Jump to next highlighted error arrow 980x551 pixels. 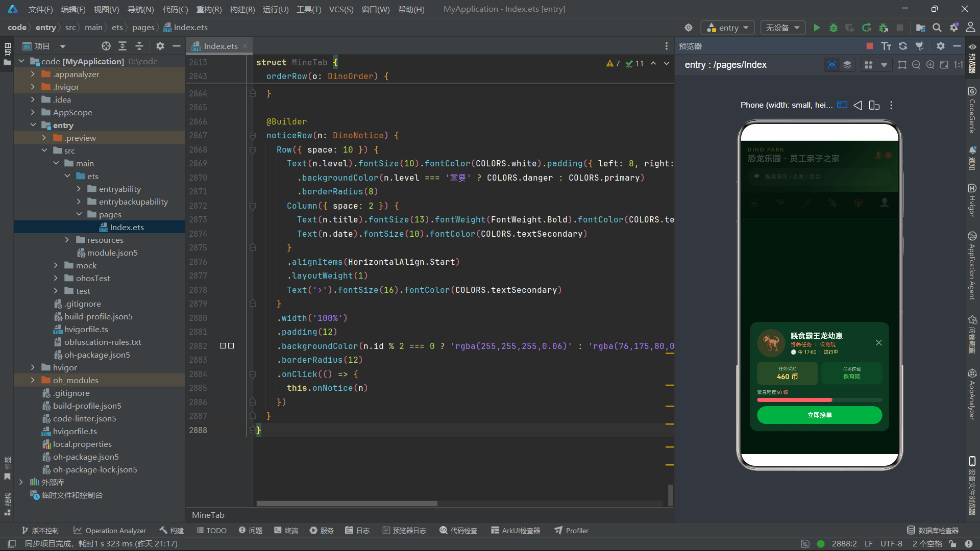tap(667, 63)
